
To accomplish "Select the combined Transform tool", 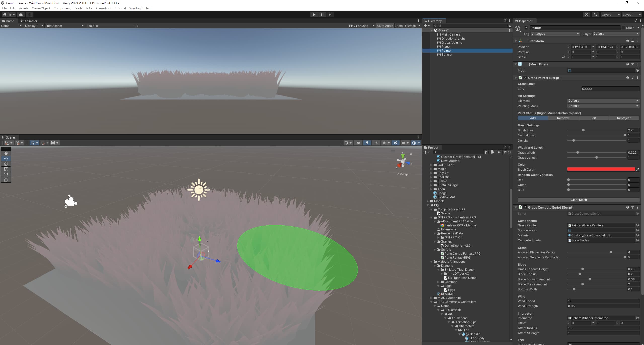I will click(x=6, y=180).
